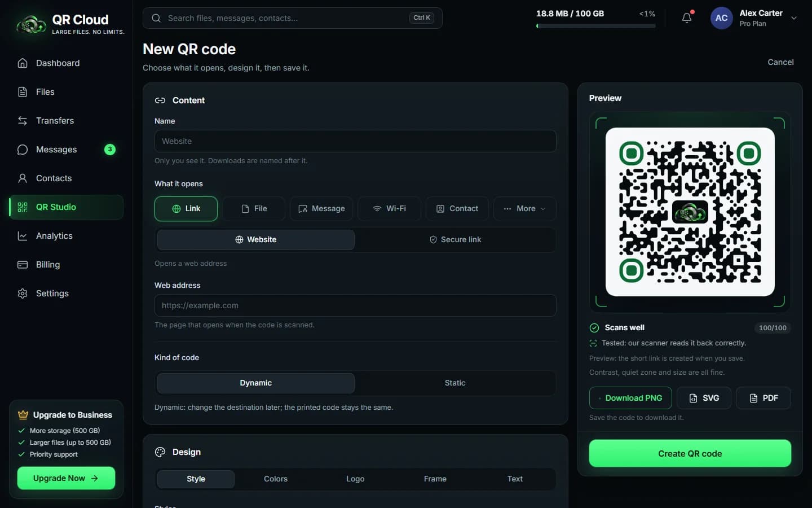Switch to the Logo design tab

[x=355, y=479]
